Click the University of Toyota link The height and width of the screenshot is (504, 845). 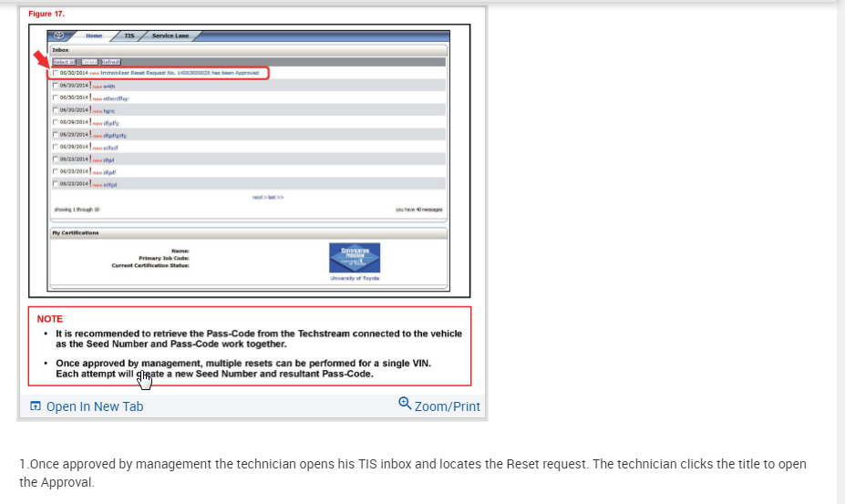point(355,278)
